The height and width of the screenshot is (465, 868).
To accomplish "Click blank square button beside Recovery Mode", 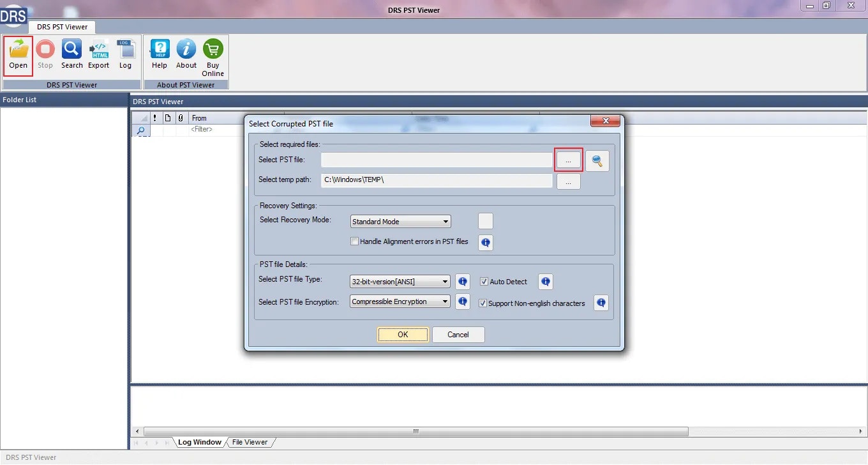I will coord(486,222).
